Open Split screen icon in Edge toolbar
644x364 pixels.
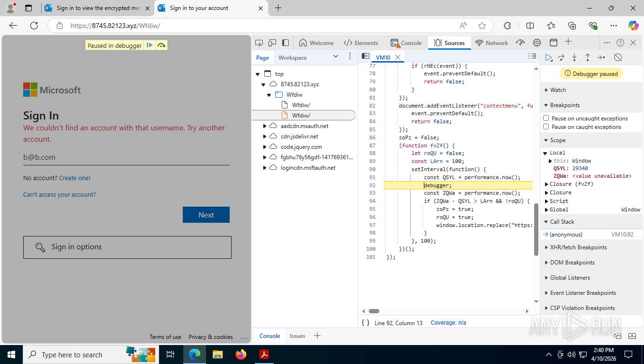click(x=530, y=26)
